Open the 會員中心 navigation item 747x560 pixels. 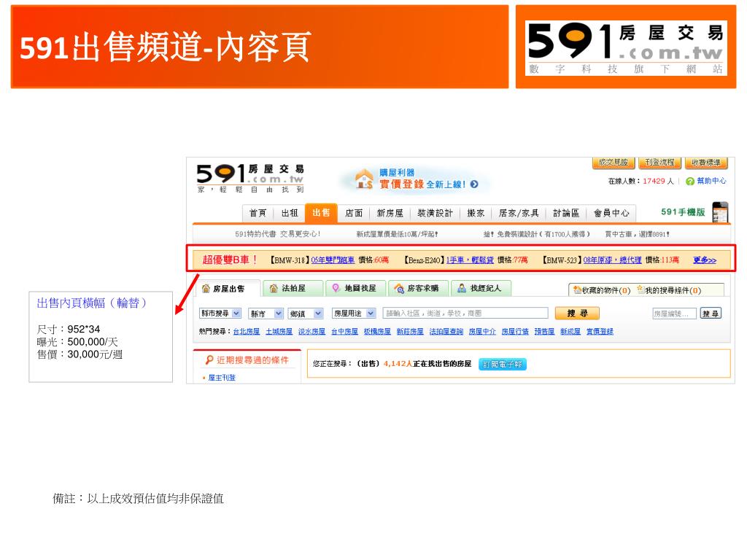pyautogui.click(x=611, y=214)
